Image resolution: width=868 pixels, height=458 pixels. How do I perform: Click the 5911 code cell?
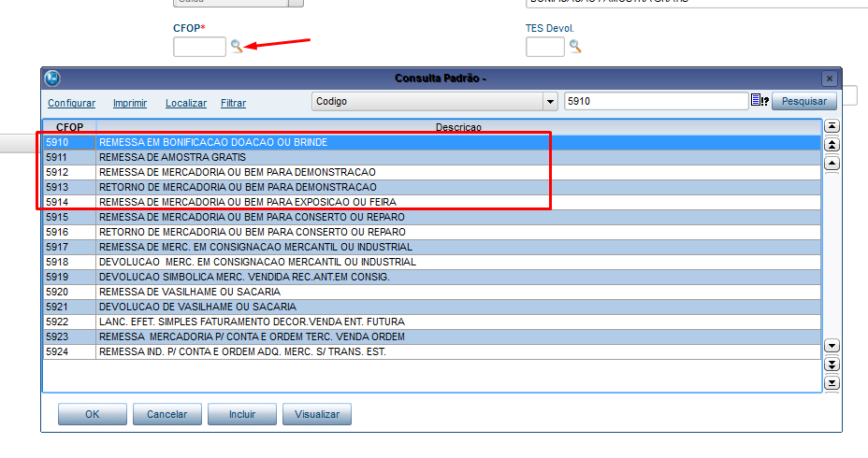point(70,157)
